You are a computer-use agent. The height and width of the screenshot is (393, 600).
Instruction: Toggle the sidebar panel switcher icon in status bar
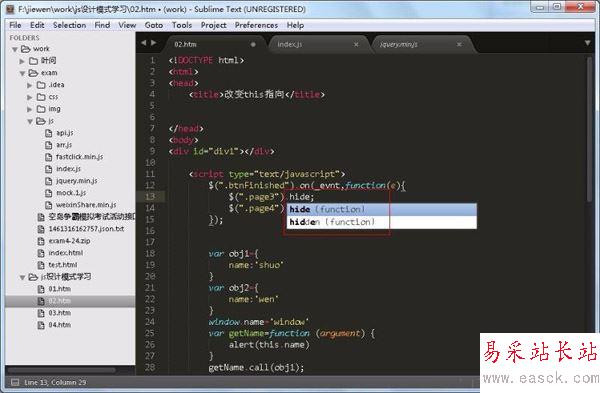15,382
